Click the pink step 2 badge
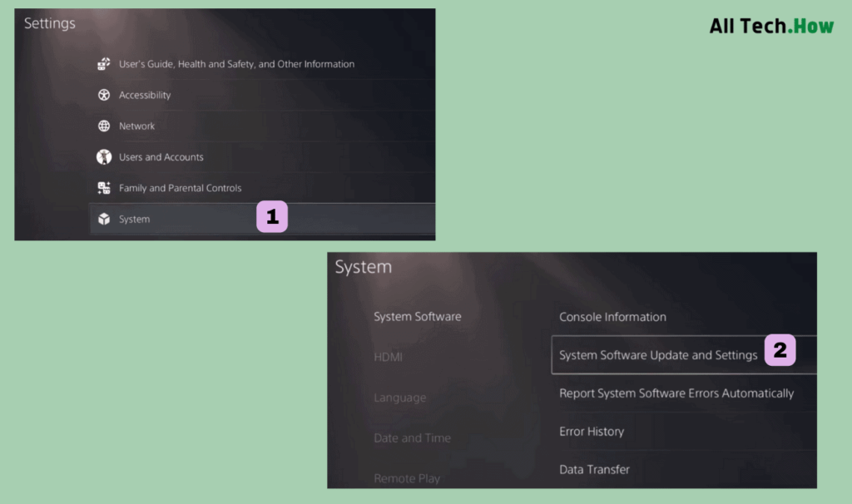Screen dimensions: 852x504 coord(780,350)
